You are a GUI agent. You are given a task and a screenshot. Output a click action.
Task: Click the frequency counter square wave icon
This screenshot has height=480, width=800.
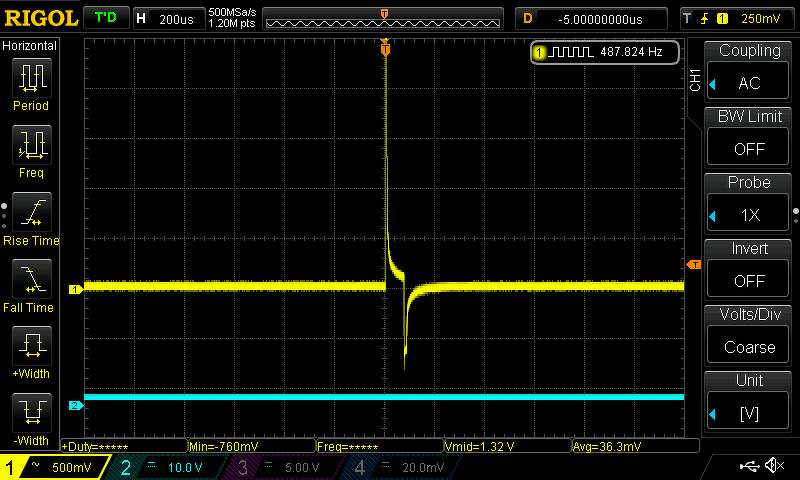click(570, 52)
